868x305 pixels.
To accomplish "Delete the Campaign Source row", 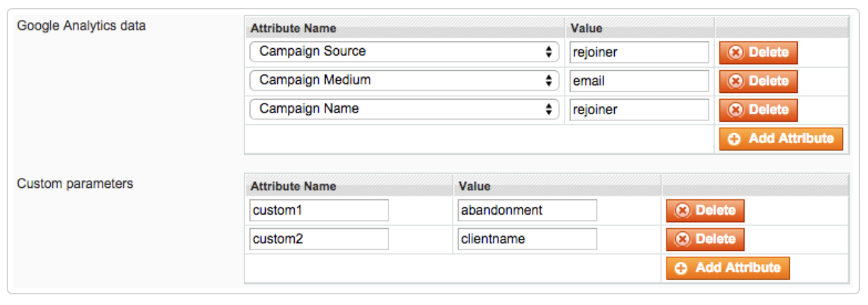I will pos(758,52).
